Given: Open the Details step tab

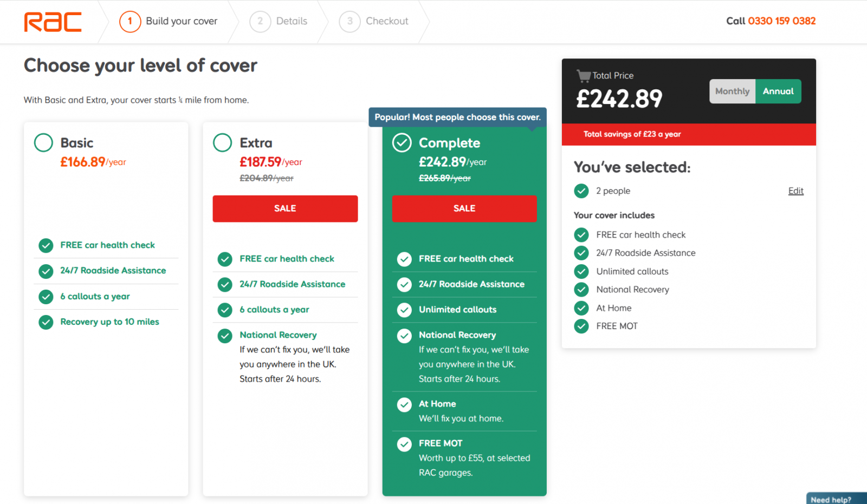Looking at the screenshot, I should tap(279, 22).
